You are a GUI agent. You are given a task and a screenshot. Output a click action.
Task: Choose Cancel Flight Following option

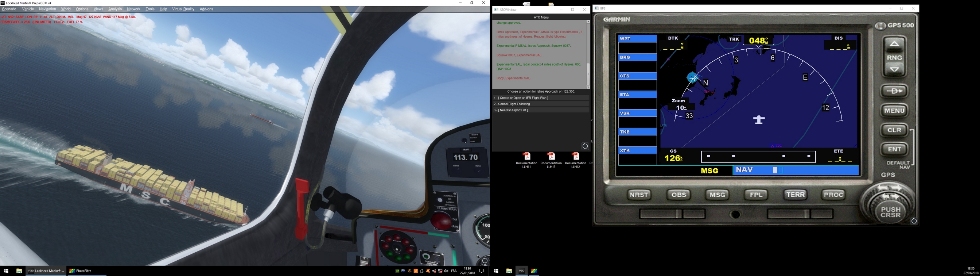(541, 104)
